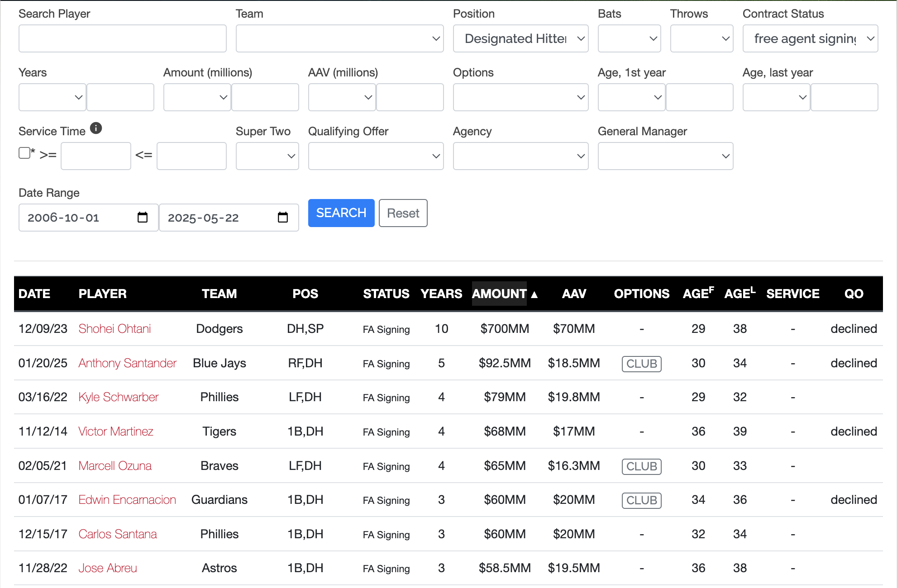Open the Qualifying Offer dropdown
This screenshot has height=588, width=897.
pyautogui.click(x=376, y=156)
